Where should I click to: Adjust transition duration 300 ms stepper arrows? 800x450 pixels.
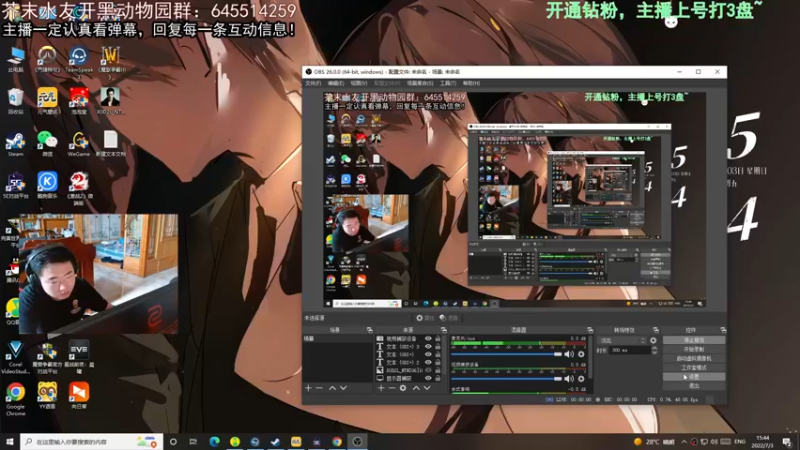pyautogui.click(x=655, y=351)
